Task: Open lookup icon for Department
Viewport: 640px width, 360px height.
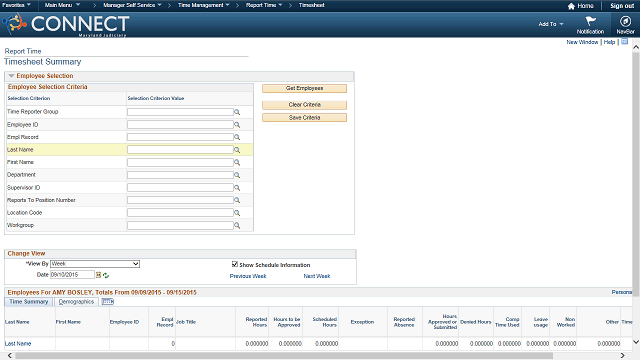Action: [x=237, y=175]
